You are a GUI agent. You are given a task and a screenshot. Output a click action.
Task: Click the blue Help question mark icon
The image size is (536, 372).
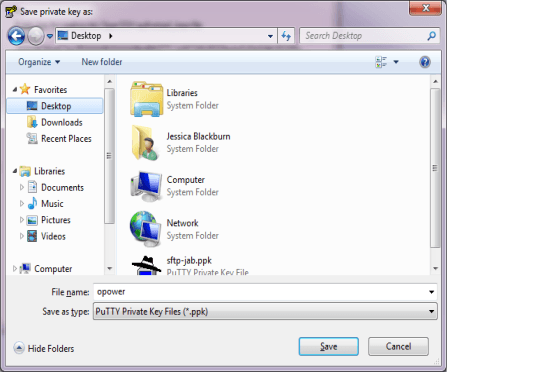(425, 62)
